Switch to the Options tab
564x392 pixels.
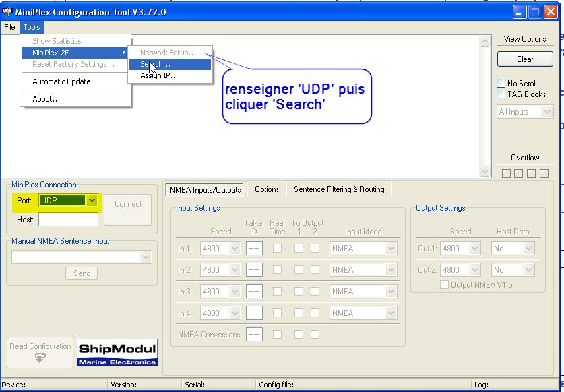pyautogui.click(x=267, y=189)
